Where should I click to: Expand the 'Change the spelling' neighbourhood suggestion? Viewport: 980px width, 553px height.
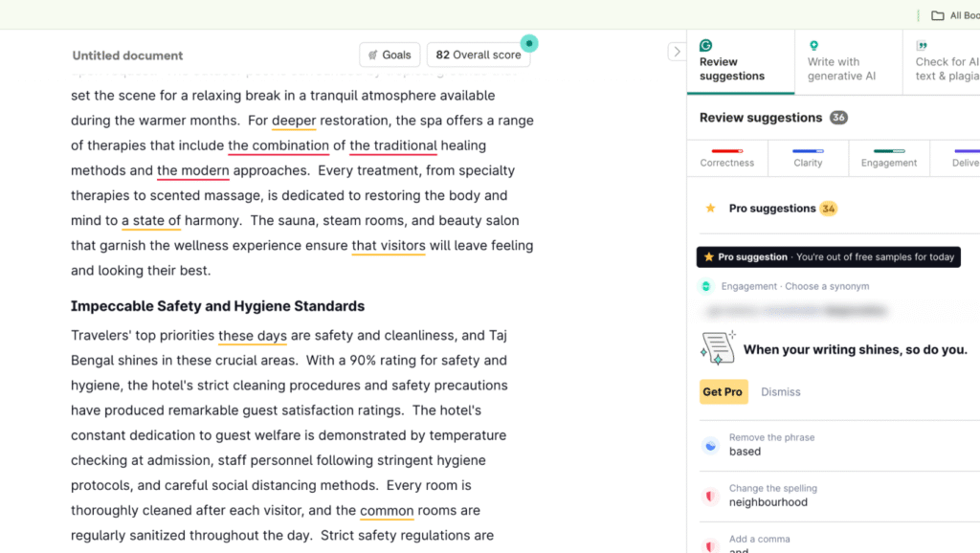[x=772, y=496]
